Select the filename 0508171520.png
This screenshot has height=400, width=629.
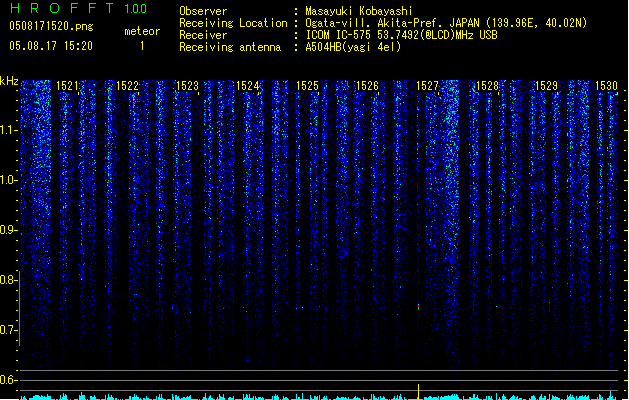pos(51,26)
